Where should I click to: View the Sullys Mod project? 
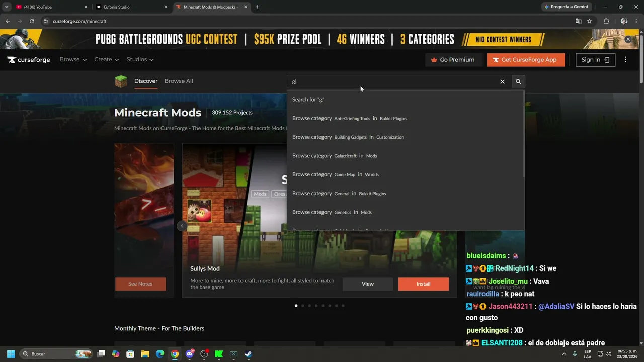pyautogui.click(x=368, y=284)
